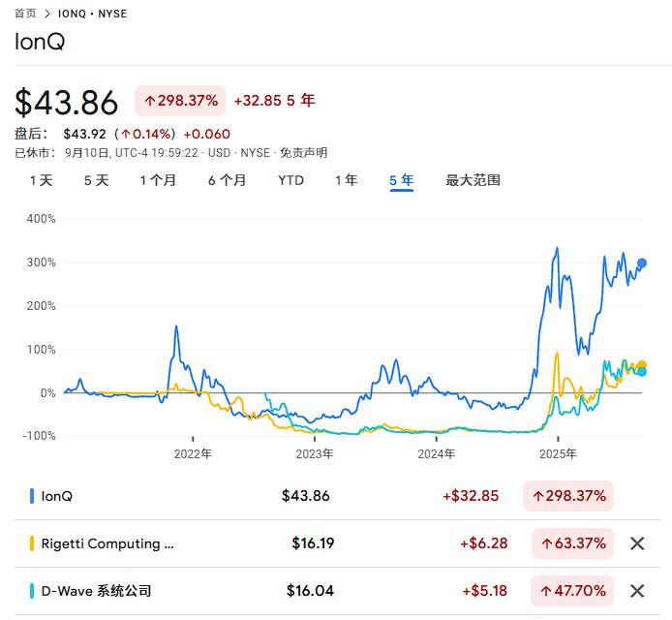Click D-Wave teal legend color bar
The height and width of the screenshot is (620, 672).
pyautogui.click(x=32, y=591)
